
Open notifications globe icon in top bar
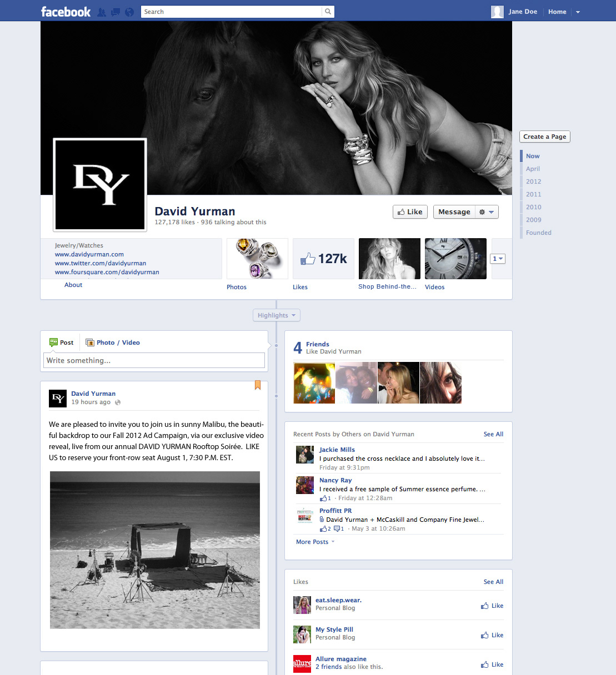tap(129, 12)
